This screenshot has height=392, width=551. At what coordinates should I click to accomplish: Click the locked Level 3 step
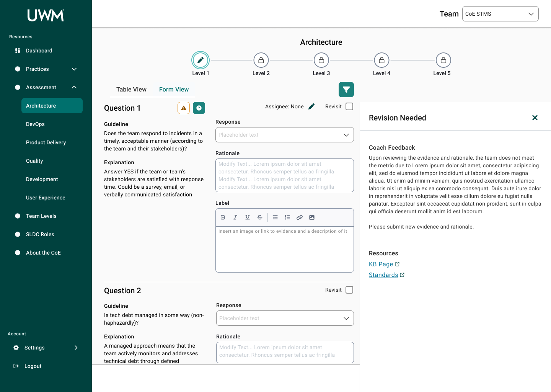321,60
